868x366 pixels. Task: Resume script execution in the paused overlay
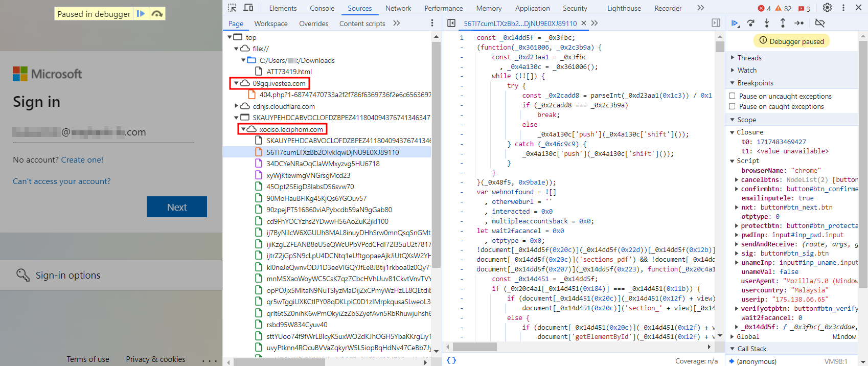141,14
